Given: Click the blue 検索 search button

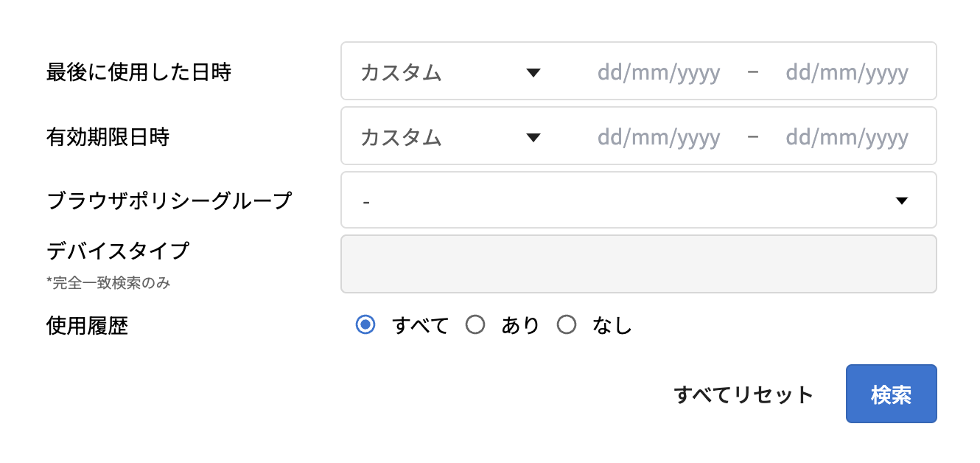Looking at the screenshot, I should click(x=891, y=393).
